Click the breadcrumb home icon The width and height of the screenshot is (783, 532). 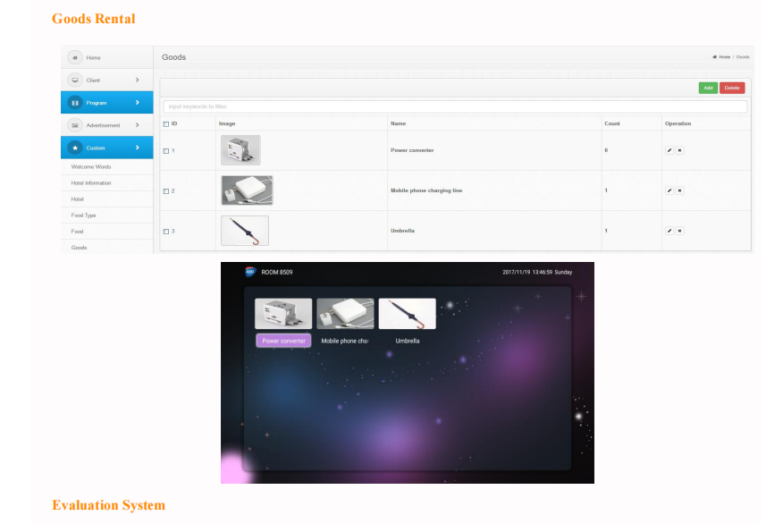[x=714, y=57]
